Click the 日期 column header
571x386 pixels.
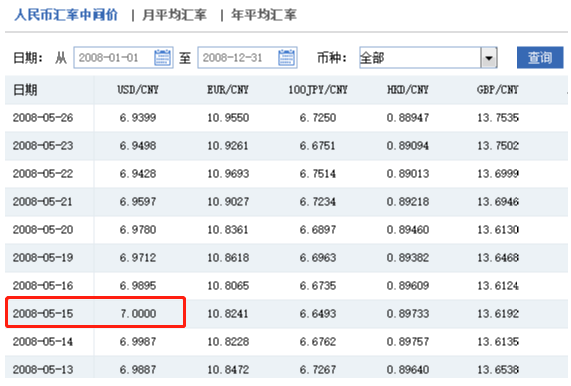point(25,90)
